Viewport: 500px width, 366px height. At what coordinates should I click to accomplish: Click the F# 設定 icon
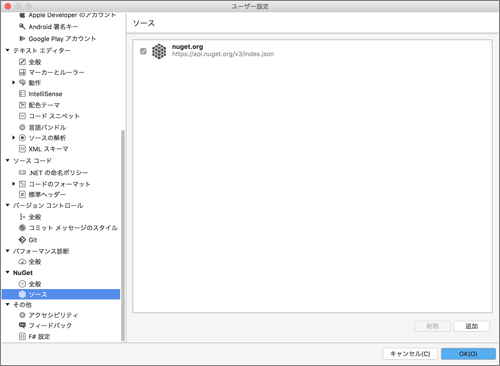coord(22,336)
